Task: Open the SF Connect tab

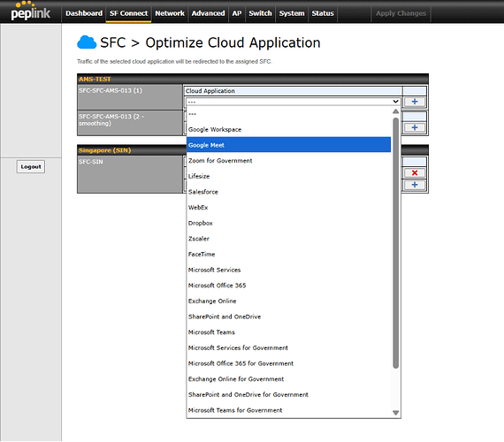Action: [128, 13]
